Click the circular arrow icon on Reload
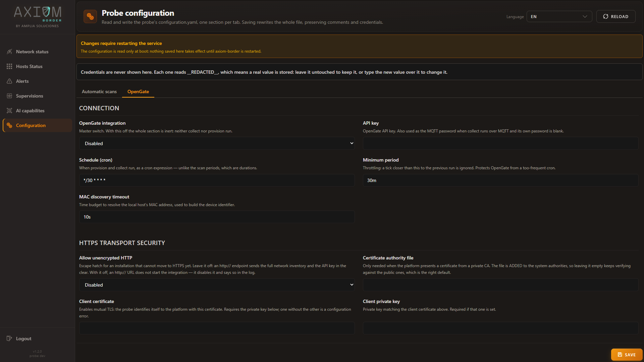 [x=606, y=16]
